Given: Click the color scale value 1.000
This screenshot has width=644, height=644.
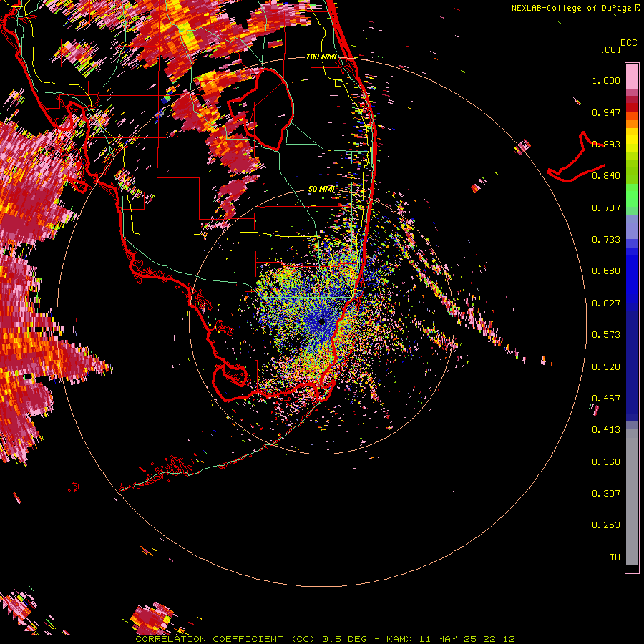Looking at the screenshot, I should point(606,80).
